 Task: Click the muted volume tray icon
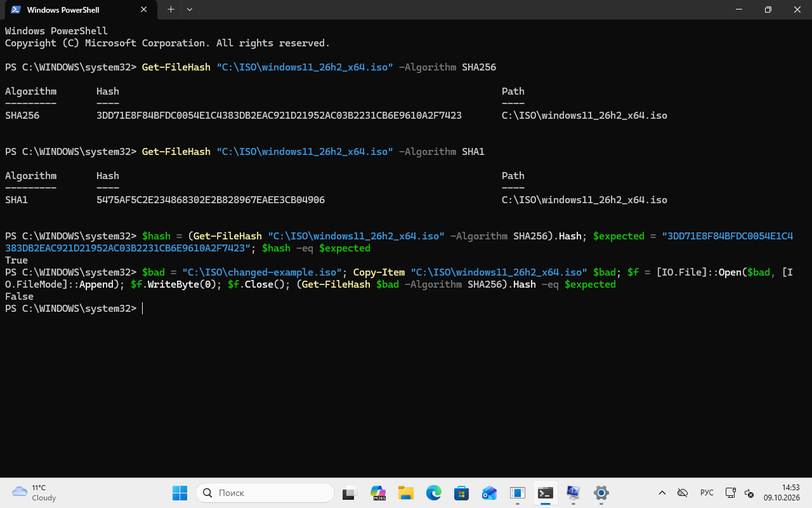pos(749,493)
